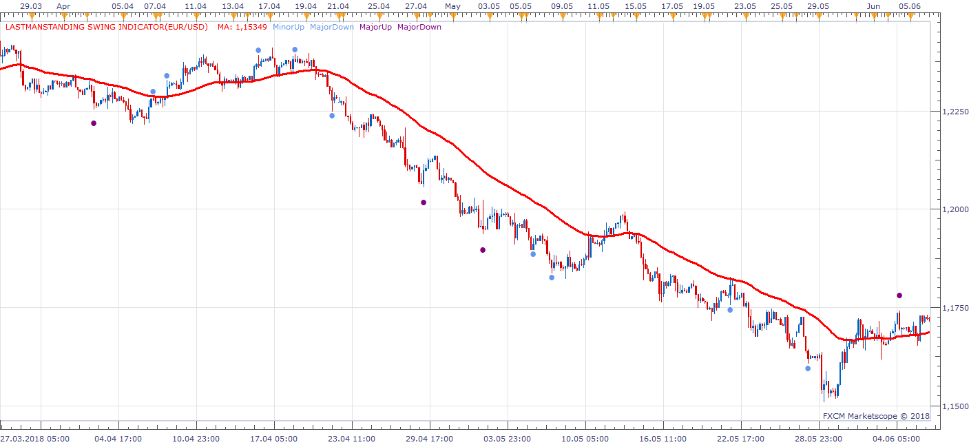Select the MA: 1,15349 legend value
Image resolution: width=980 pixels, height=447 pixels.
(x=242, y=28)
